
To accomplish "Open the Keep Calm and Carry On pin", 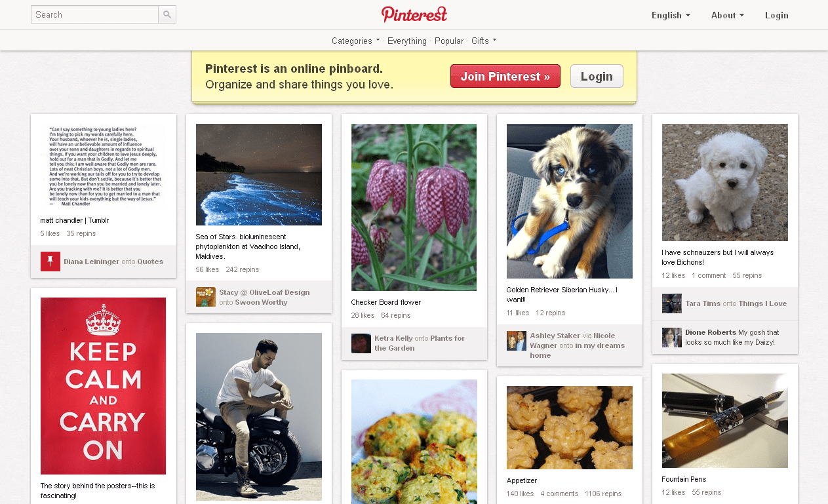I will (103, 386).
